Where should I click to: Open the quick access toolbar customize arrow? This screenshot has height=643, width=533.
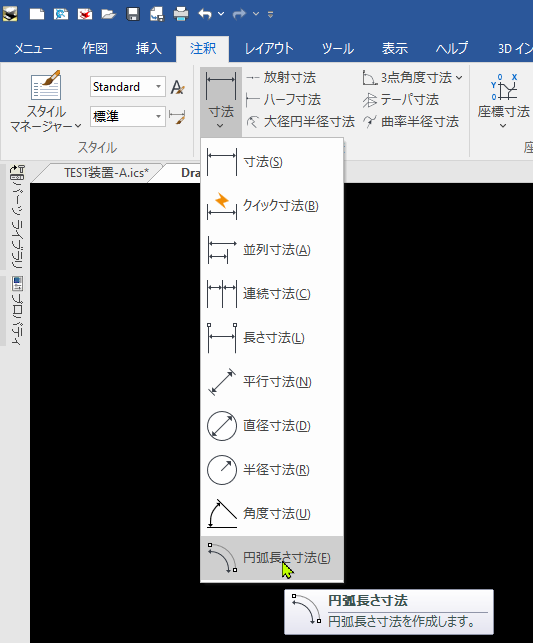coord(271,15)
